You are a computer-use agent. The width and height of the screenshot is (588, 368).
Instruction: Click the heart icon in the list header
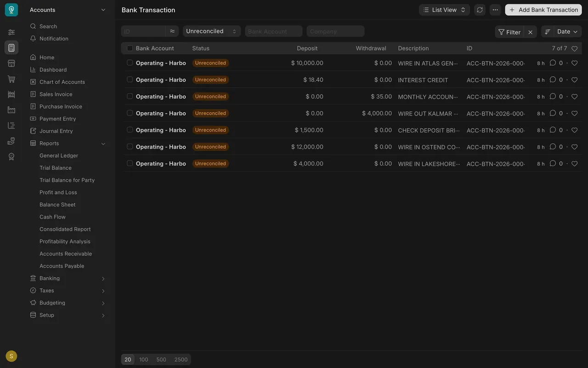(574, 48)
